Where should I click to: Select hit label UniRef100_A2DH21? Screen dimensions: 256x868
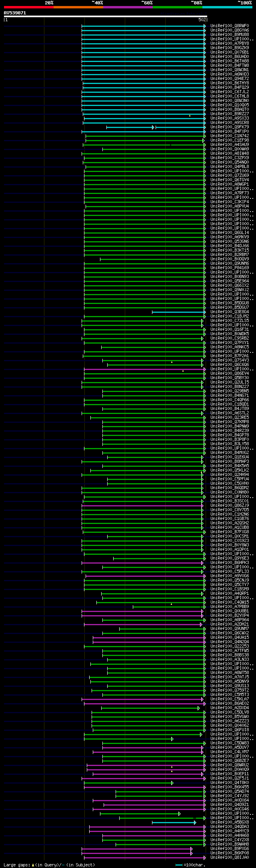(230, 624)
